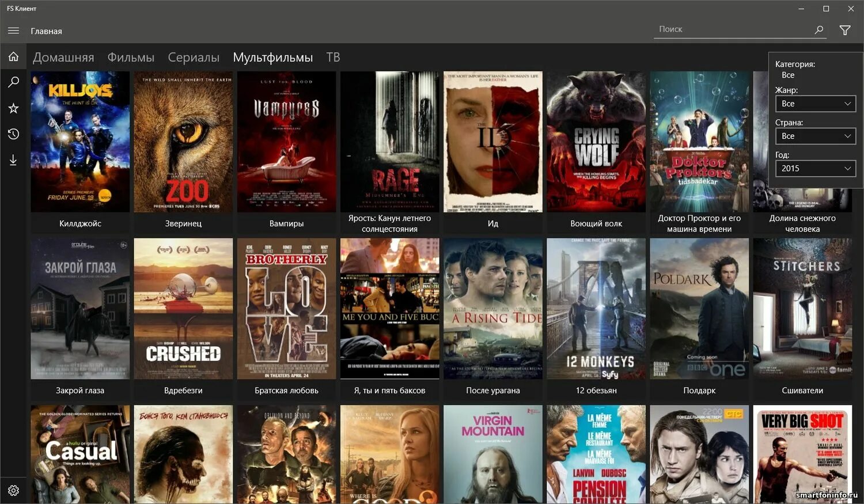864x504 pixels.
Task: Click the magnifier icon in search box
Action: (x=818, y=29)
